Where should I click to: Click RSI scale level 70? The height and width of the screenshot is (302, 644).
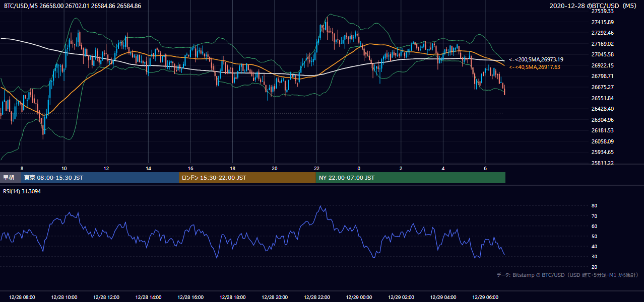click(594, 216)
